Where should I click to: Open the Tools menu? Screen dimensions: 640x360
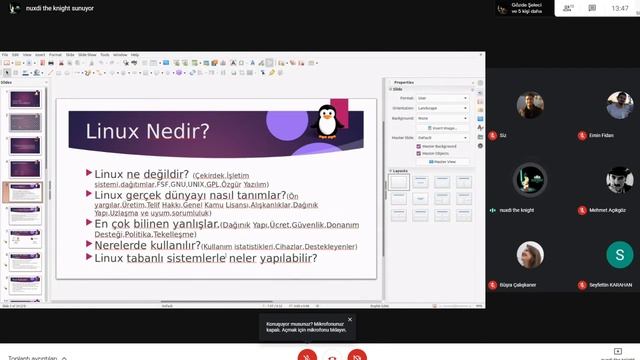point(105,55)
